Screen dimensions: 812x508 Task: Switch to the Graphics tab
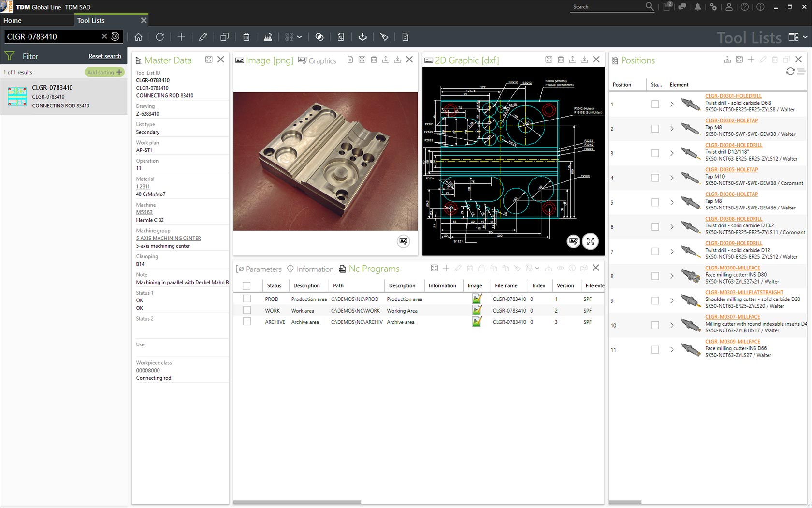coord(317,60)
